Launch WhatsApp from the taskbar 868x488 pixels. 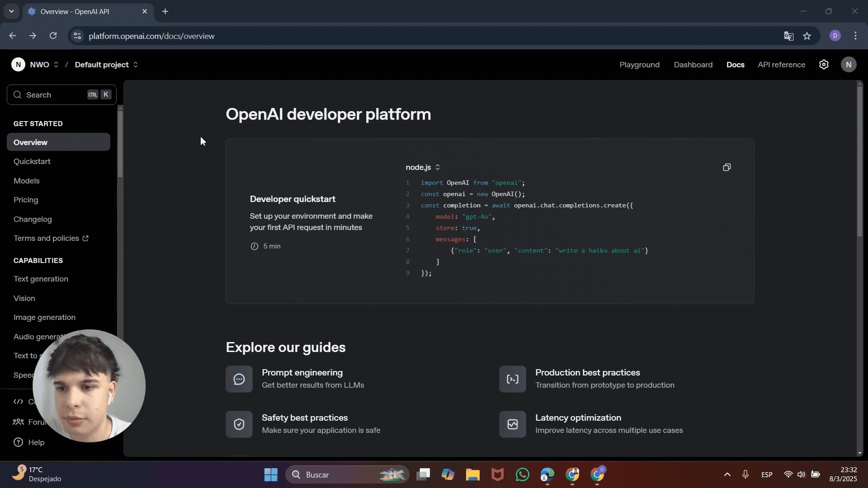tap(522, 474)
